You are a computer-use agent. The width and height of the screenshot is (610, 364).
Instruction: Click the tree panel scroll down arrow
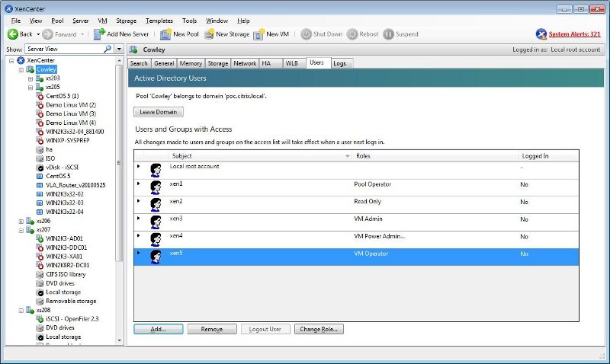click(x=120, y=340)
